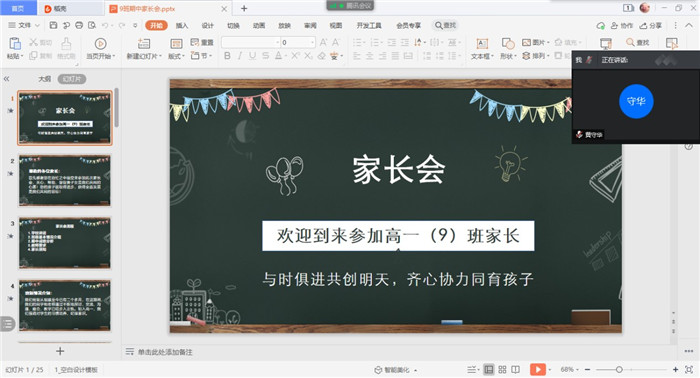700x378 pixels.
Task: Collapse the ribbon with up chevron
Action: (689, 25)
